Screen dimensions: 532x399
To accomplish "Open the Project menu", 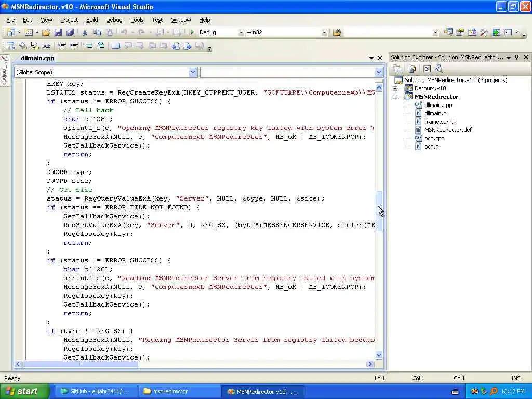I will point(69,20).
